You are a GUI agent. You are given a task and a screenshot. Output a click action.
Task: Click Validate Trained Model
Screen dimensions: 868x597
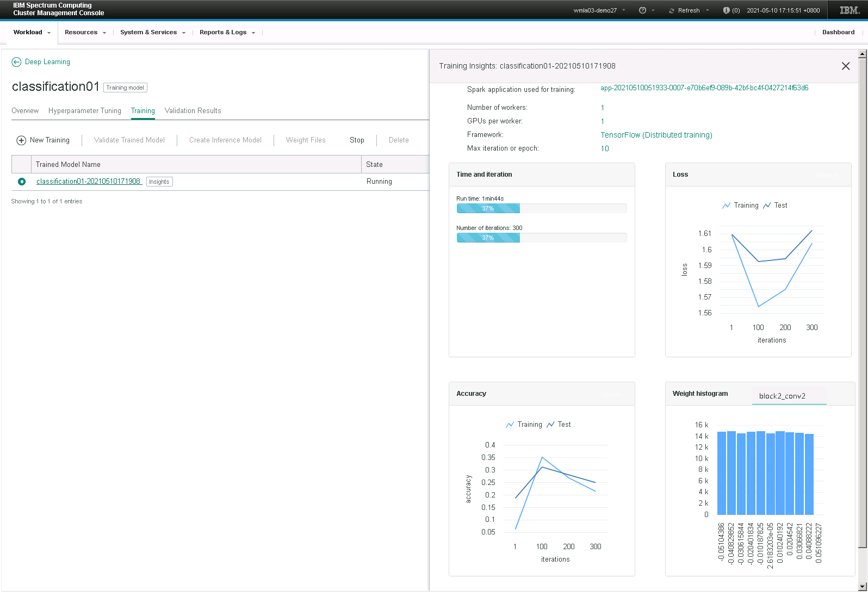[129, 140]
